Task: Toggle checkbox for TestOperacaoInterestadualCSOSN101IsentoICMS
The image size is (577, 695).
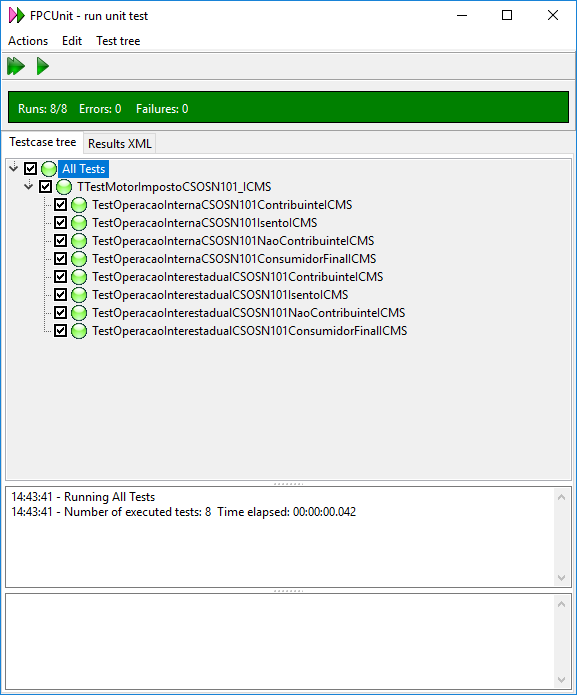Action: click(x=60, y=294)
